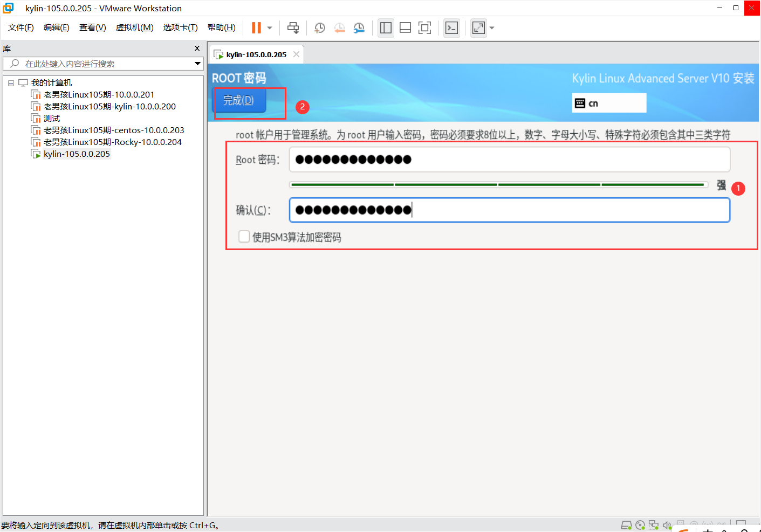The image size is (761, 532).
Task: Enable 使用SM3算法加密密码 checkbox
Action: 244,237
